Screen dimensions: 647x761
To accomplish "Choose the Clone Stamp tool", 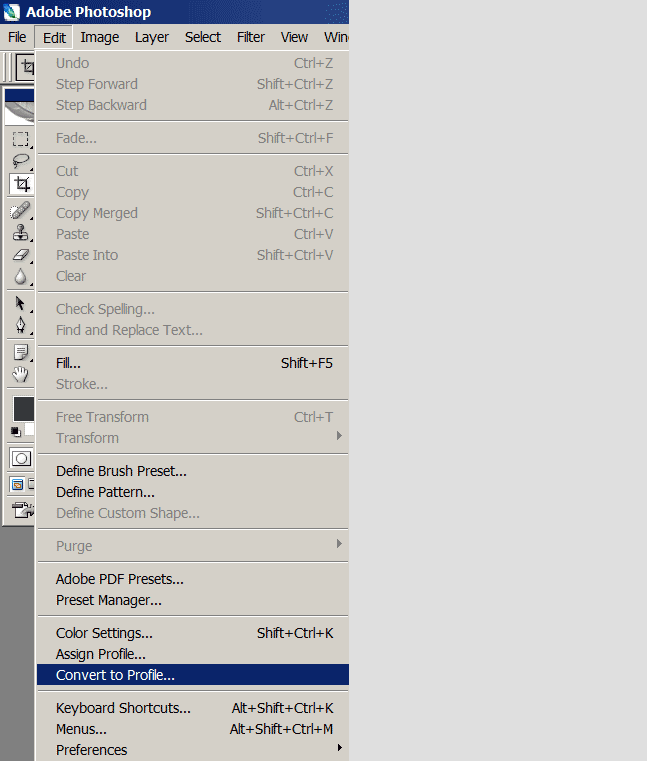I will click(x=20, y=232).
